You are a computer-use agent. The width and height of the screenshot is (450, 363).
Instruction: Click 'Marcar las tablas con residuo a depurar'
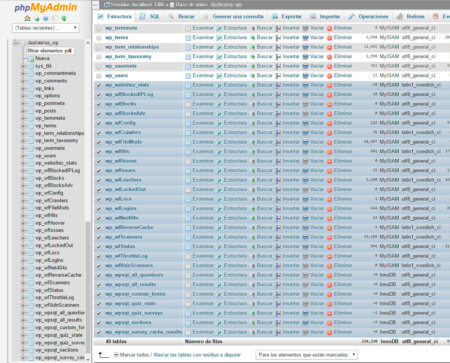(197, 355)
